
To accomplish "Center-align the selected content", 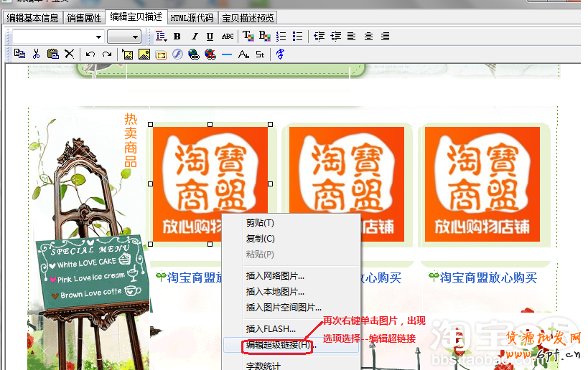I will [x=368, y=37].
